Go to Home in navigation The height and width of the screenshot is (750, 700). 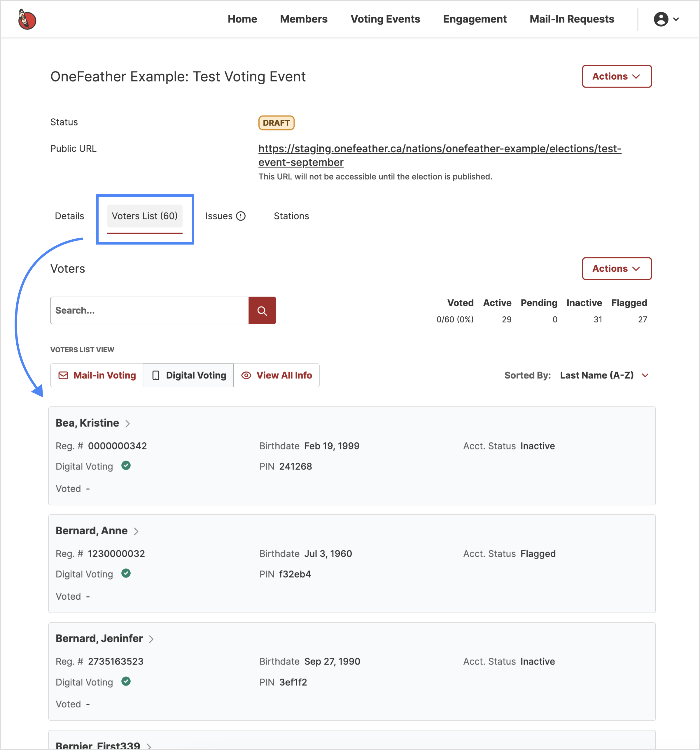[x=242, y=19]
